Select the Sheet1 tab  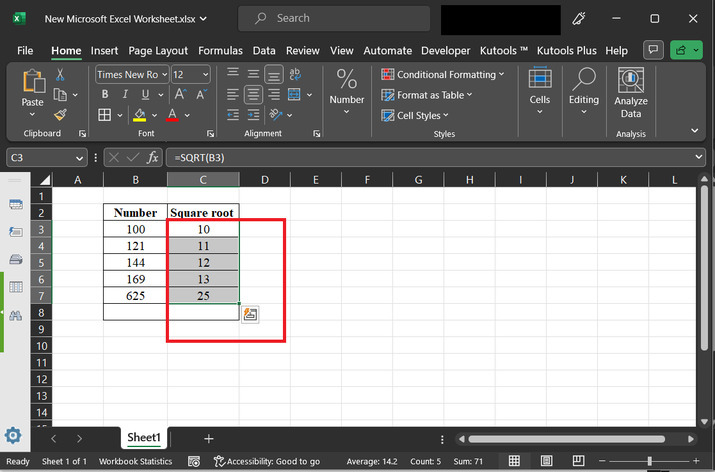coord(144,437)
